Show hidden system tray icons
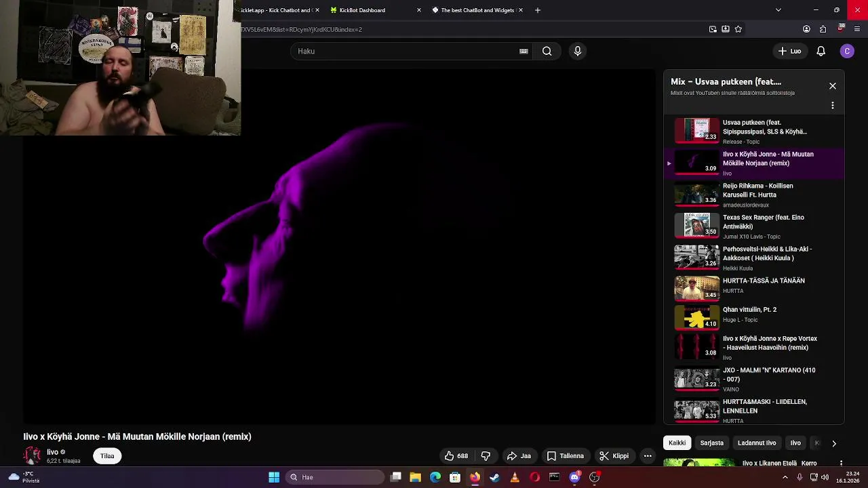Image resolution: width=868 pixels, height=488 pixels. click(x=785, y=477)
